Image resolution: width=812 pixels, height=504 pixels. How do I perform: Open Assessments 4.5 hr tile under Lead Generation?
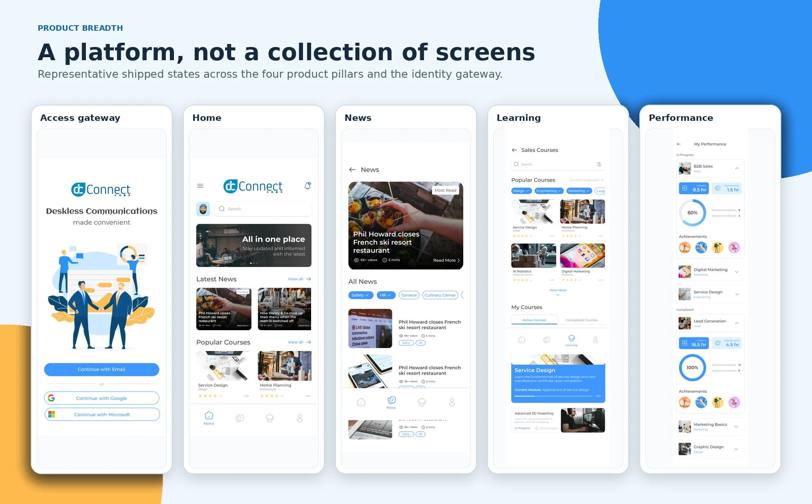727,343
